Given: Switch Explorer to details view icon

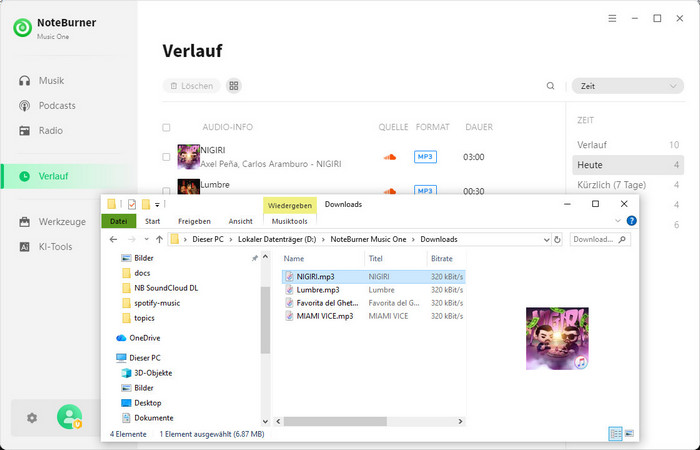Looking at the screenshot, I should [615, 433].
